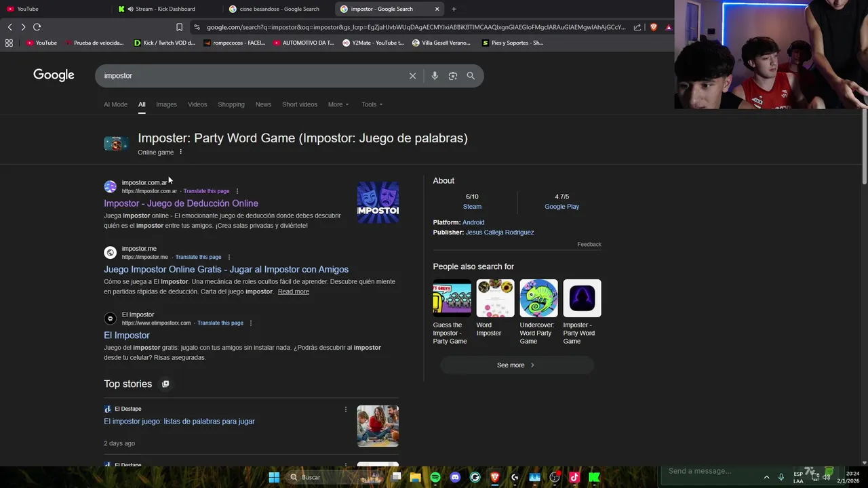Open a new browser tab

(x=454, y=9)
